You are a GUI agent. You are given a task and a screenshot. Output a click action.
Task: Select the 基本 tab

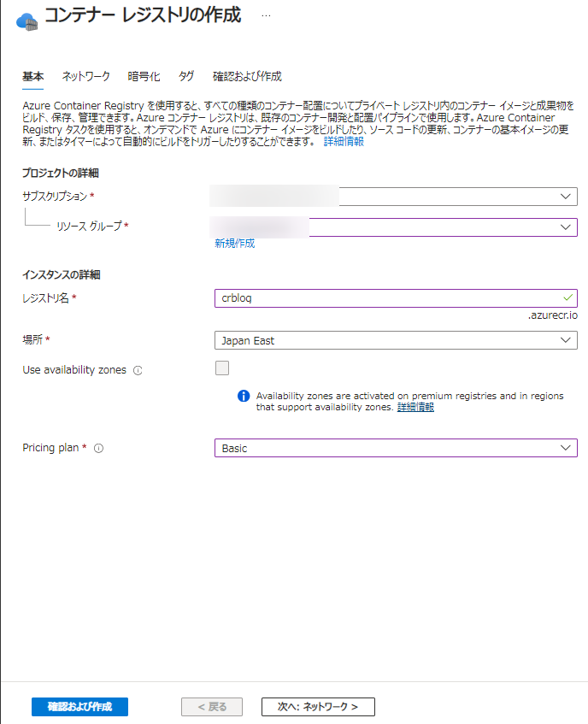point(32,77)
